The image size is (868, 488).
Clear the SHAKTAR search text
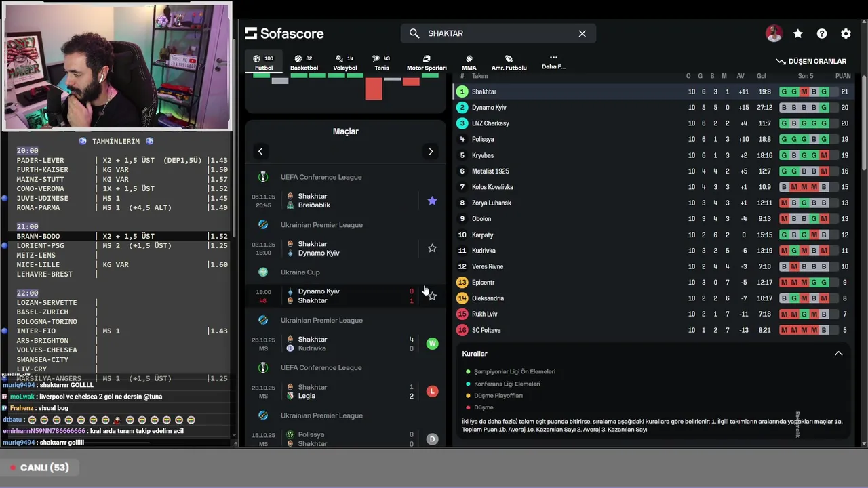(x=582, y=33)
